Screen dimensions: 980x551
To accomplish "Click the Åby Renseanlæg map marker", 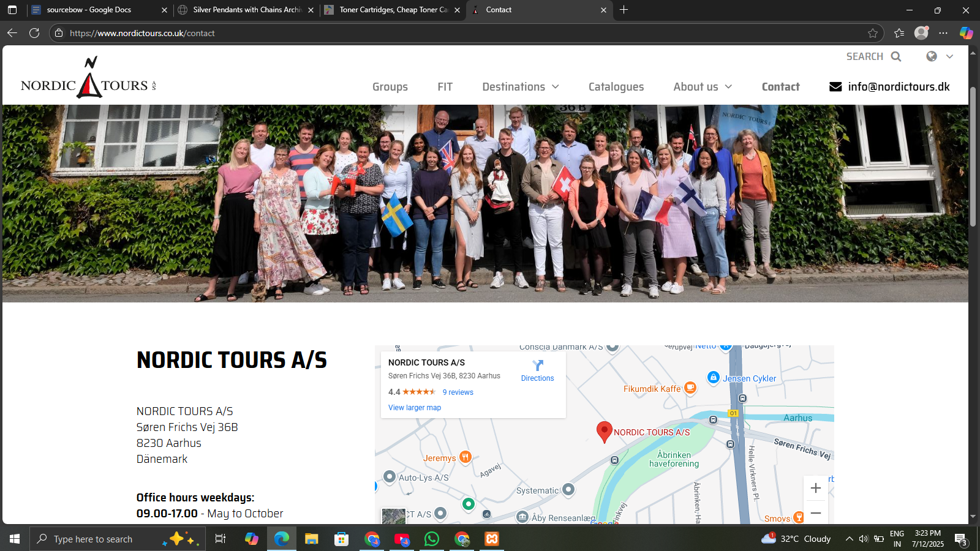I will pos(522,517).
